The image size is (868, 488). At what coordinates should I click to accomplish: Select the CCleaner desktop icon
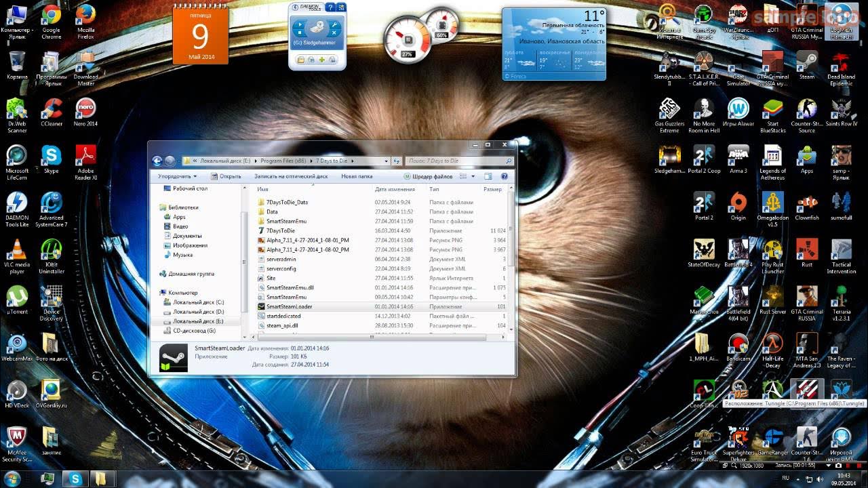coord(51,113)
